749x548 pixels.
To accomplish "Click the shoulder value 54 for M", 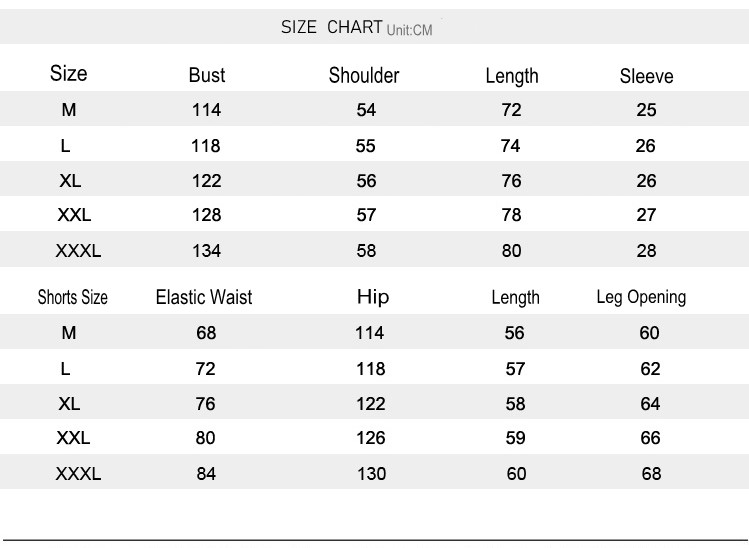I will [x=366, y=110].
